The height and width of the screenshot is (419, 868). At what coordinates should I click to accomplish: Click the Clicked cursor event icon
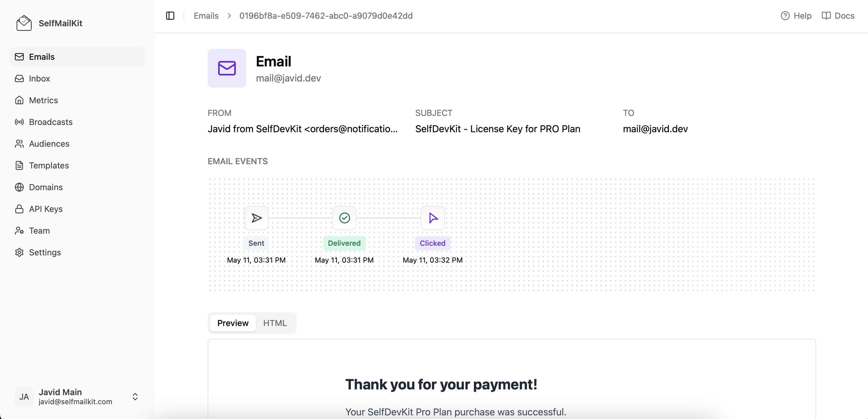tap(433, 218)
